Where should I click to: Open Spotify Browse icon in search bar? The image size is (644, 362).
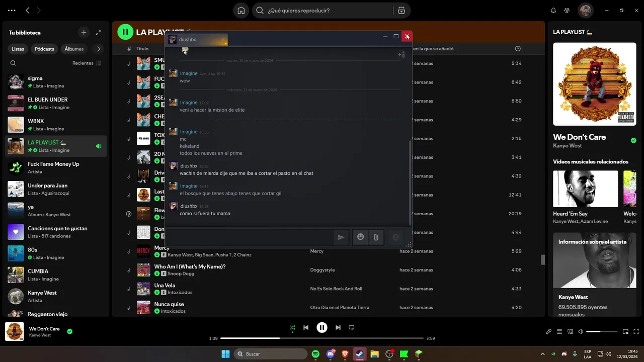401,11
